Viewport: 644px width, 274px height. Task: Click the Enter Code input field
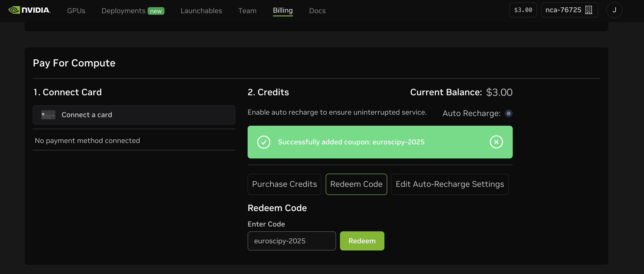[x=292, y=241]
